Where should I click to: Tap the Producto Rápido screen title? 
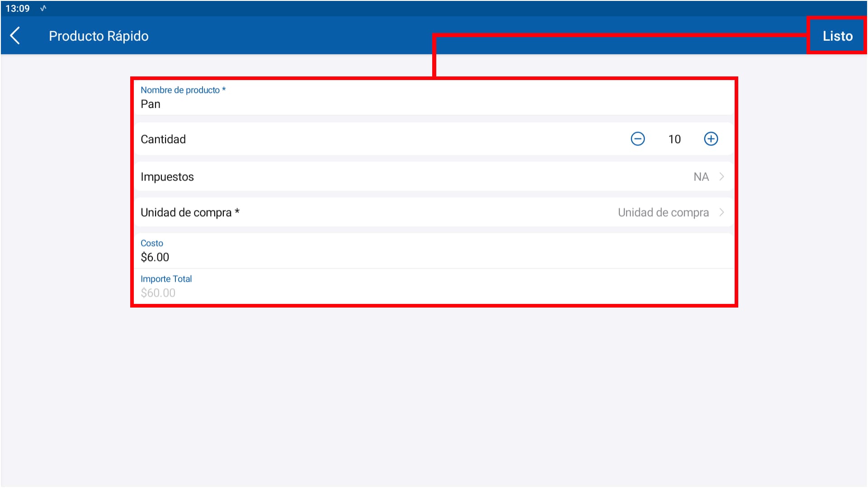click(x=99, y=36)
